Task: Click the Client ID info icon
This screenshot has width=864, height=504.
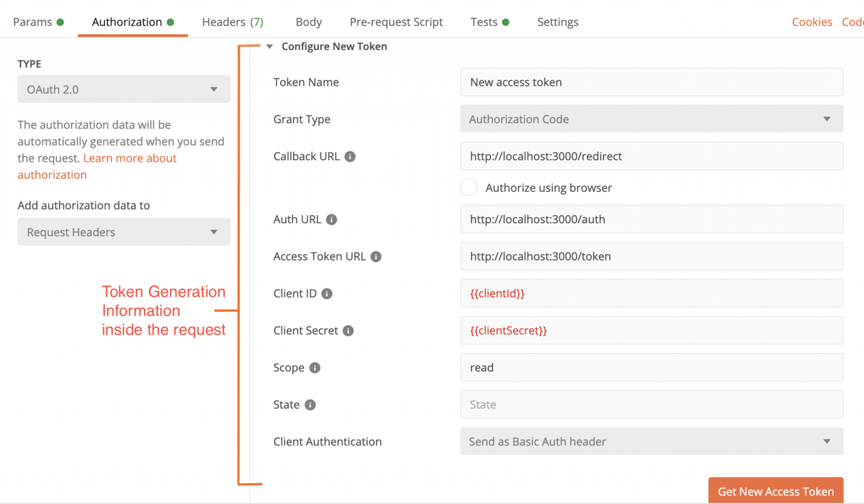Action: pos(327,294)
